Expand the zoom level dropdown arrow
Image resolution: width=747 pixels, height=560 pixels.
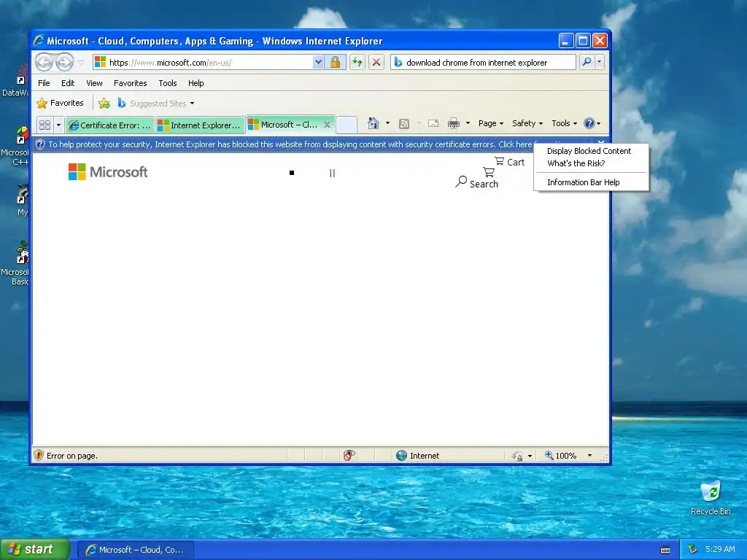coord(589,456)
